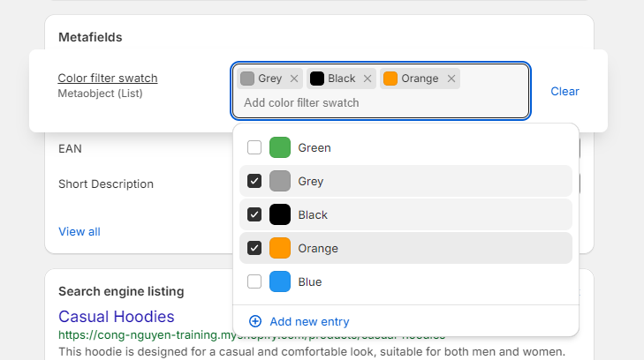Image resolution: width=644 pixels, height=360 pixels.
Task: Remove the Grey tag with its X
Action: (294, 79)
